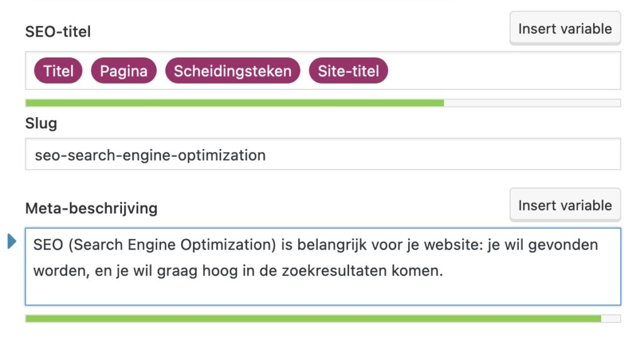Click the SEO-titel field label
The height and width of the screenshot is (349, 644).
point(58,31)
